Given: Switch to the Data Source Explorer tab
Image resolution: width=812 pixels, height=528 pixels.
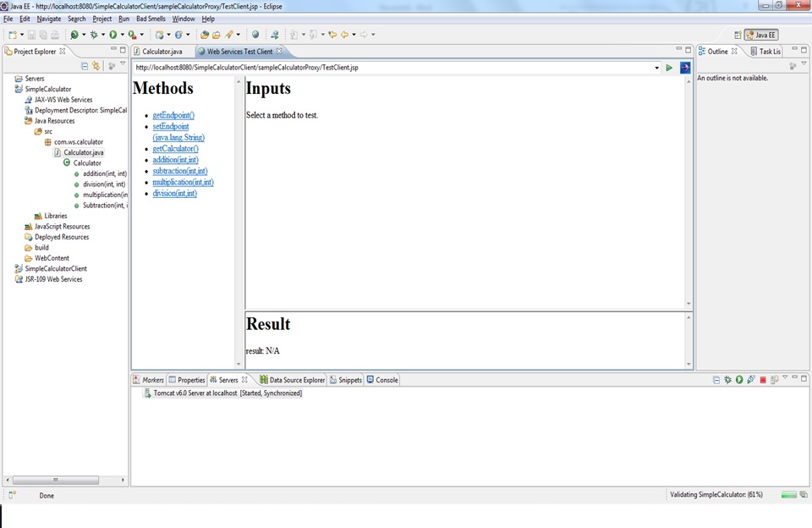Looking at the screenshot, I should pyautogui.click(x=292, y=380).
